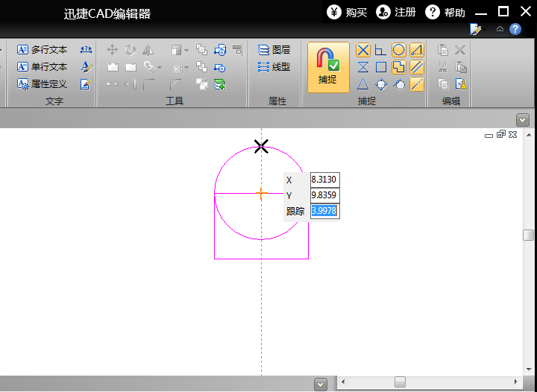Screen dimensions: 537x392
Task: Click 属性定义 attribute definition
Action: tap(43, 84)
